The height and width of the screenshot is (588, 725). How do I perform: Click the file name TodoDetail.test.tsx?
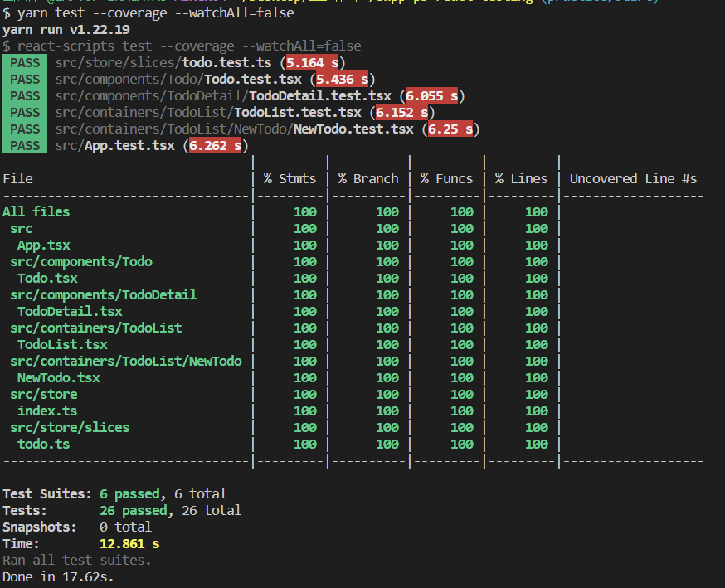click(320, 96)
